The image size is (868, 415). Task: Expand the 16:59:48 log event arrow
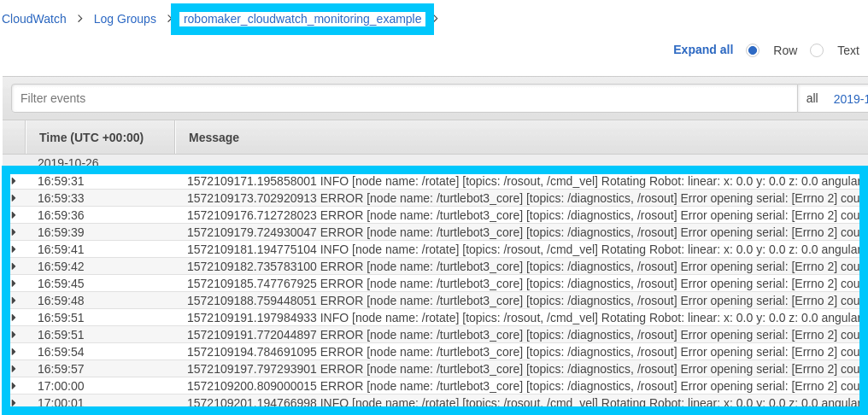(14, 301)
